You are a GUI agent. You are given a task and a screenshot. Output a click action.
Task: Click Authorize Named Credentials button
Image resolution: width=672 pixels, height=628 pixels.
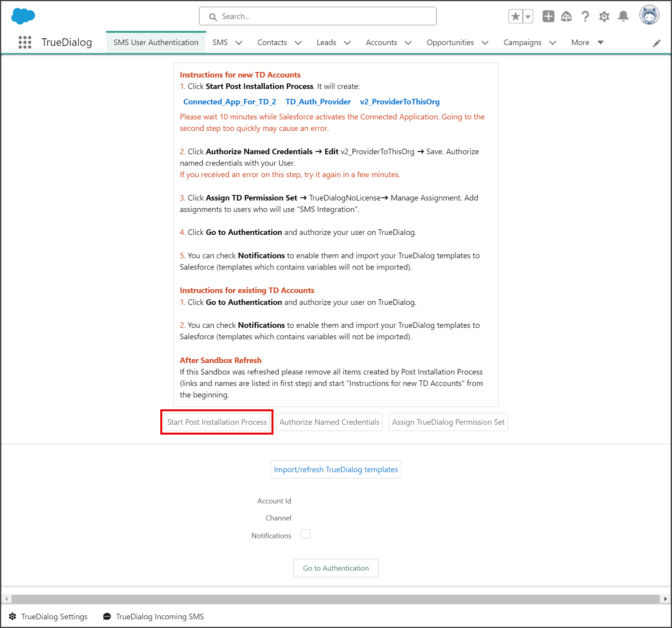click(329, 422)
